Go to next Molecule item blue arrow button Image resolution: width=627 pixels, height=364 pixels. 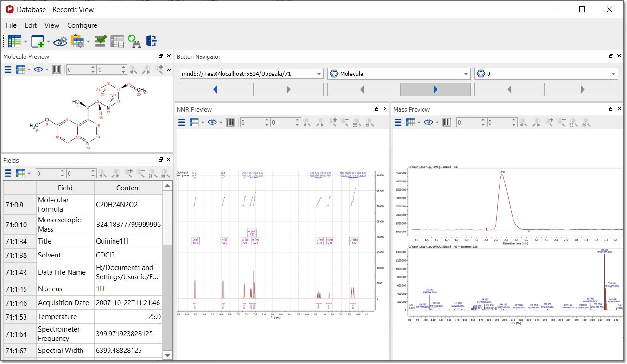[436, 89]
